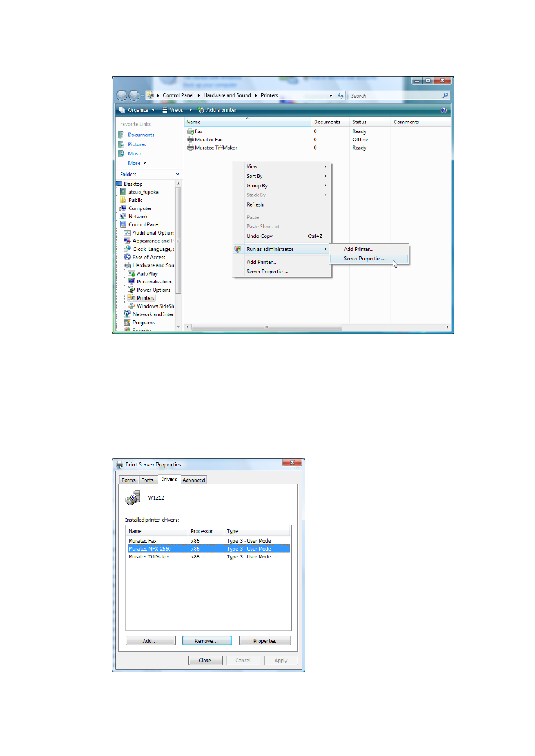Select Windows SideShow in the folder tree

(x=155, y=306)
